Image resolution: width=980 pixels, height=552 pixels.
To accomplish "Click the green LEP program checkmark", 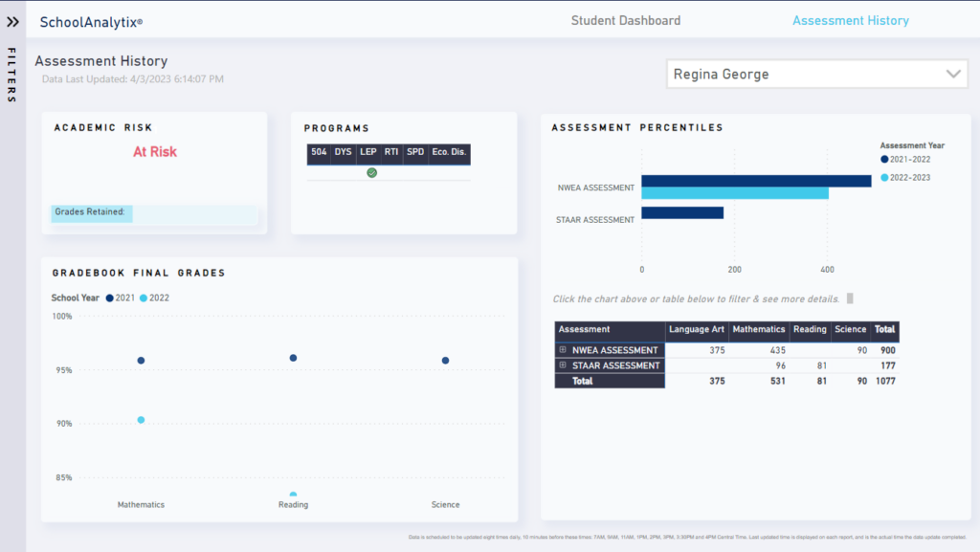I will pos(371,172).
